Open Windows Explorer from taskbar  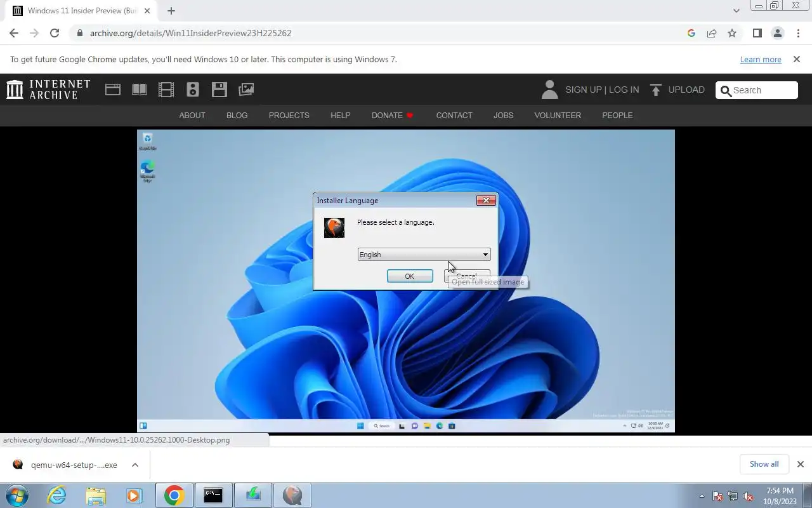coord(96,495)
